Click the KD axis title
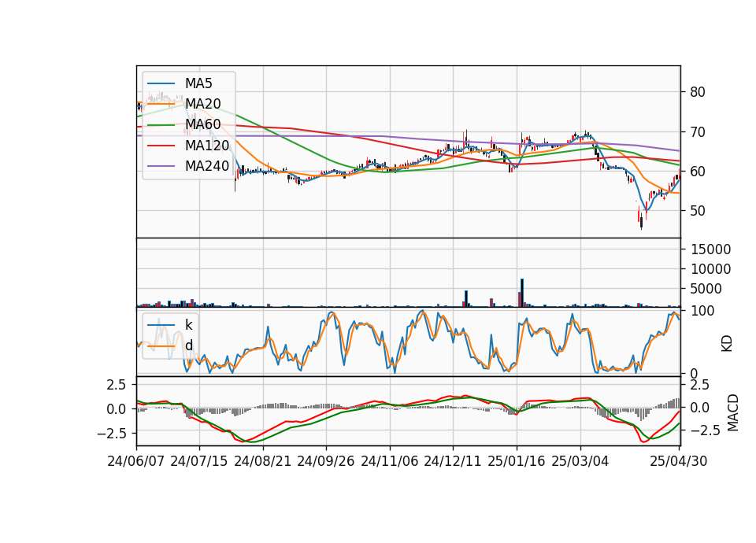The height and width of the screenshot is (543, 756). click(727, 343)
